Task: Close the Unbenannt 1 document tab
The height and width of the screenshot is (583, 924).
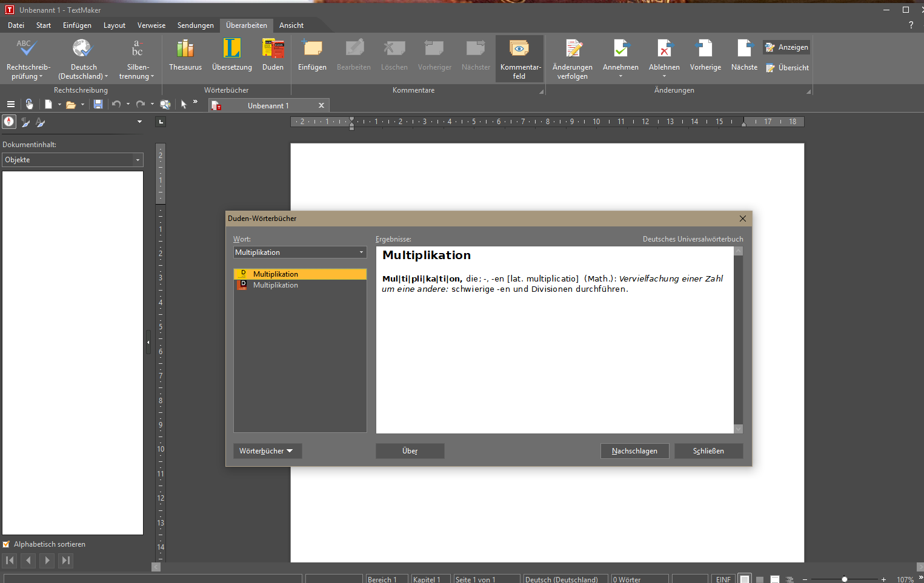Action: pos(322,105)
